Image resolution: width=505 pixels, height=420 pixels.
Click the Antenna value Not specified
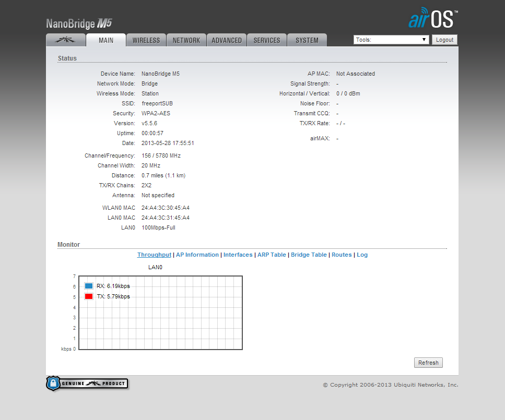click(158, 195)
